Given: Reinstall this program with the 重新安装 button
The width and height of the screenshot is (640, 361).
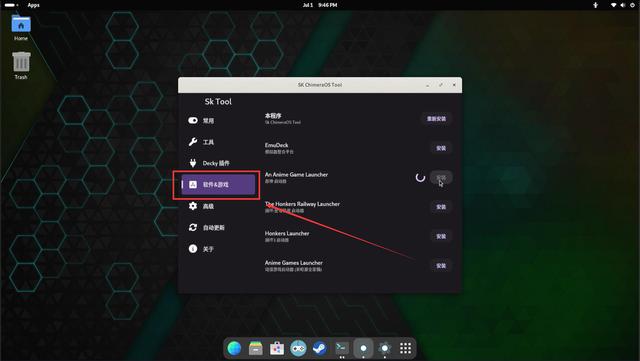Looking at the screenshot, I should (x=436, y=119).
